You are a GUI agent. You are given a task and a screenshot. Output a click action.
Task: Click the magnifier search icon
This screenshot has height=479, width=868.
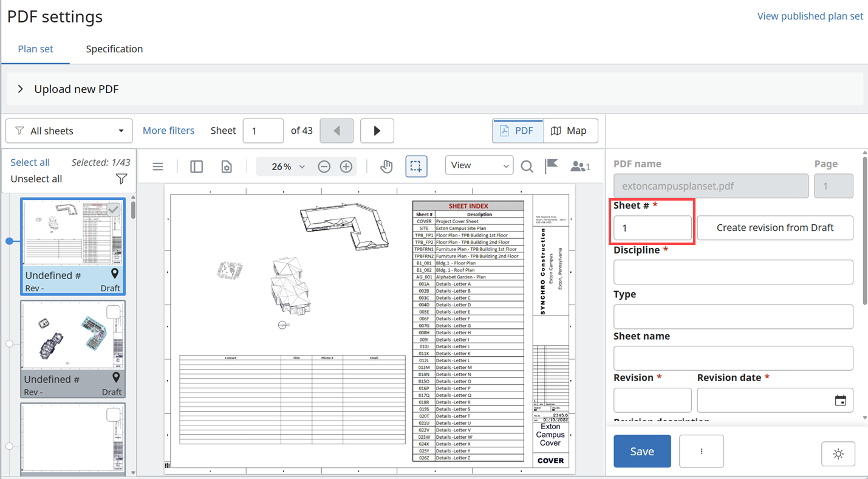click(x=527, y=167)
